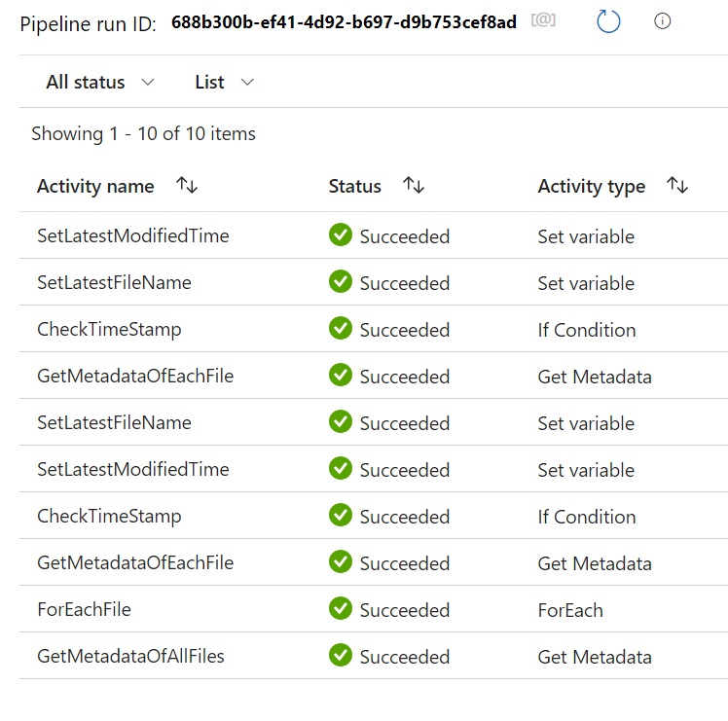Screen dimensions: 728x721
Task: Sort by Status arrows icon
Action: (414, 186)
